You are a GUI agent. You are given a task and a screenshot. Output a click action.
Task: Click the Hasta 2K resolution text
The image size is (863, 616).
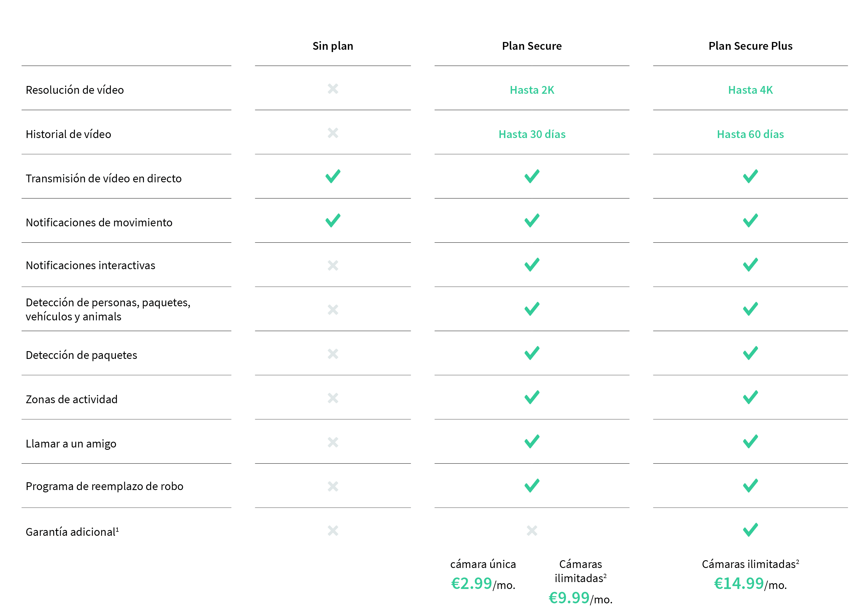pos(531,90)
